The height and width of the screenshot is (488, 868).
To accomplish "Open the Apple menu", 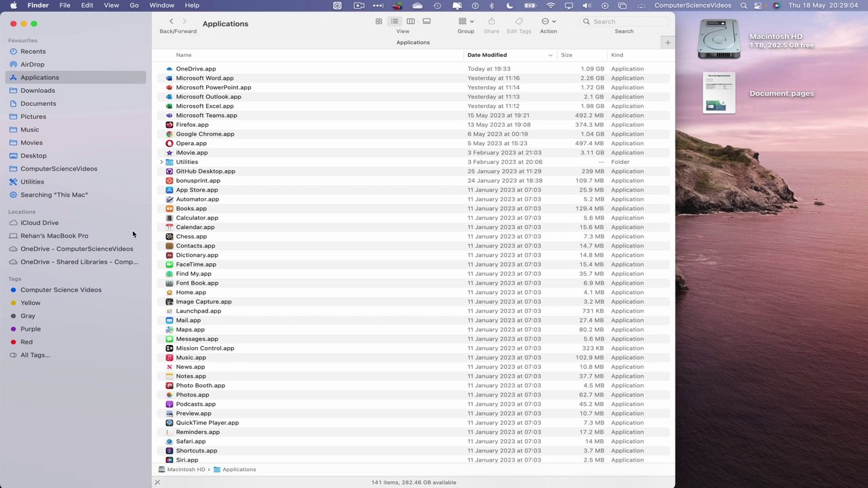I will 13,5.
